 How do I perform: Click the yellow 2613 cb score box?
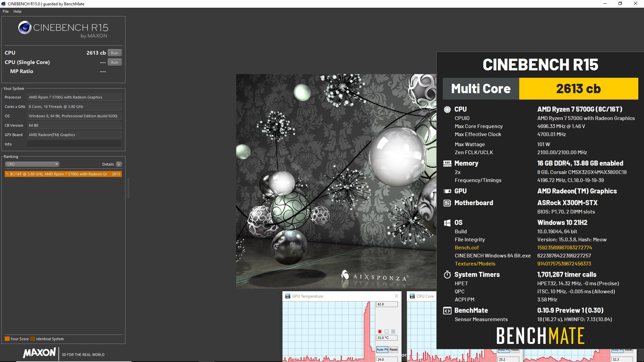click(579, 89)
